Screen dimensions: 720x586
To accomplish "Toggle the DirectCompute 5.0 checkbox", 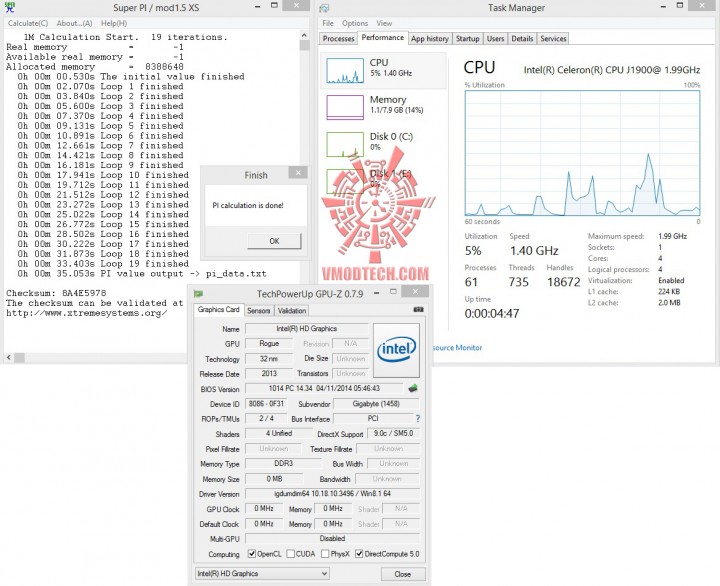I will point(359,554).
